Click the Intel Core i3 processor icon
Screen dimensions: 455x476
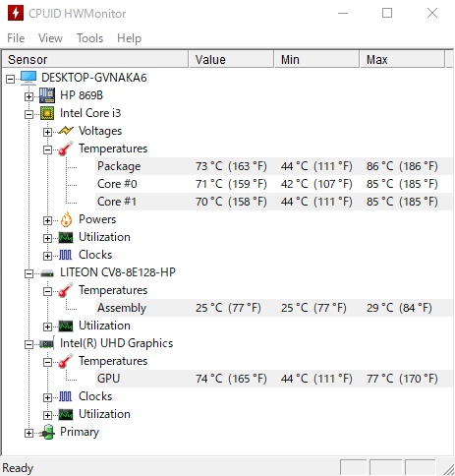47,113
